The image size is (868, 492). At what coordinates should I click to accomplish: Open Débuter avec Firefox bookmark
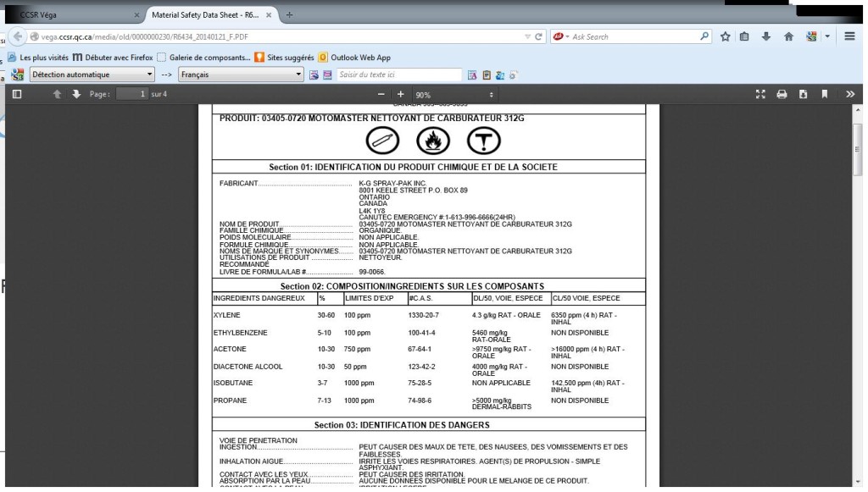(x=113, y=58)
